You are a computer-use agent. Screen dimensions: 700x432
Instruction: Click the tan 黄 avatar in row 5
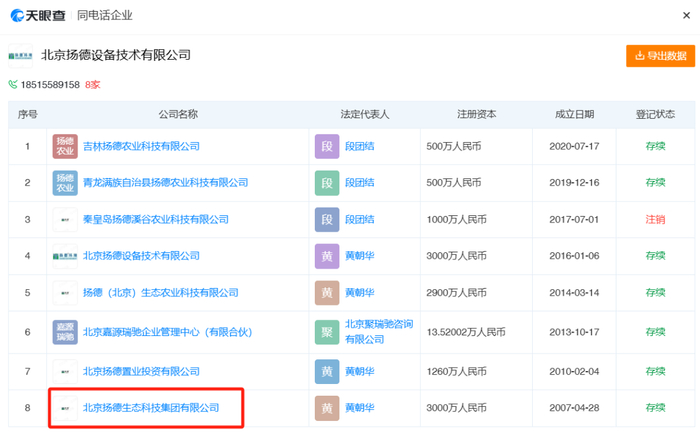pos(327,293)
